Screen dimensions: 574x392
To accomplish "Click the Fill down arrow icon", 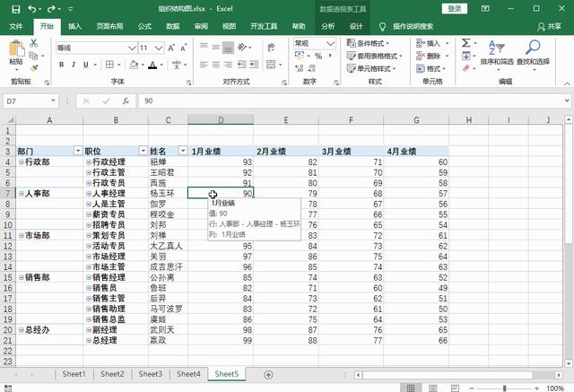I will coord(466,56).
